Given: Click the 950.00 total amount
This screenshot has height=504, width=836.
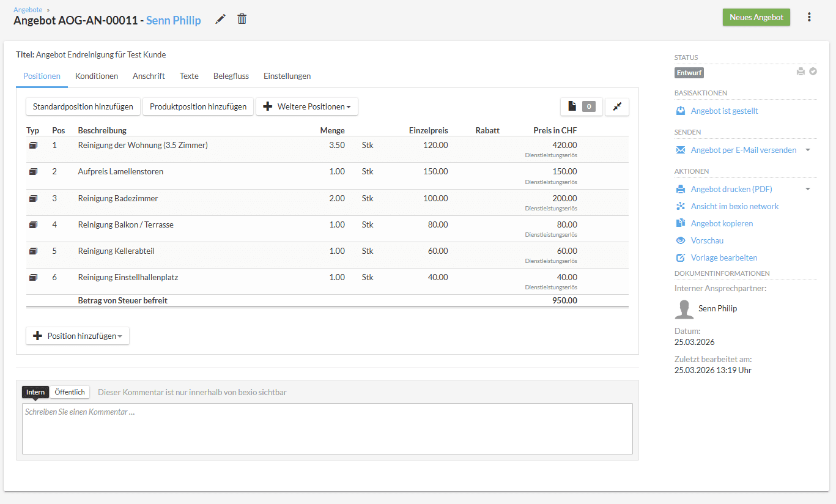Looking at the screenshot, I should 564,301.
